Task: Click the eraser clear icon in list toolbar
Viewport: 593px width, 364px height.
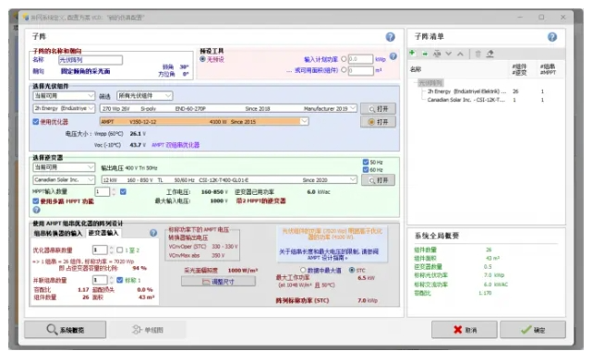Action: click(490, 54)
